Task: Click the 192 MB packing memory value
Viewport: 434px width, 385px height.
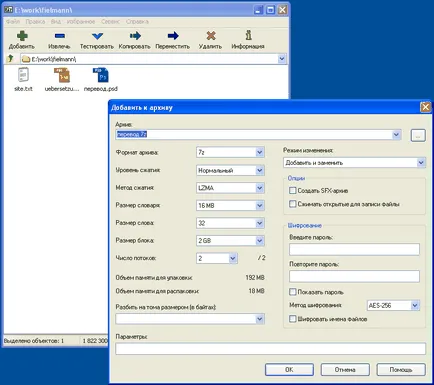Action: coord(255,277)
